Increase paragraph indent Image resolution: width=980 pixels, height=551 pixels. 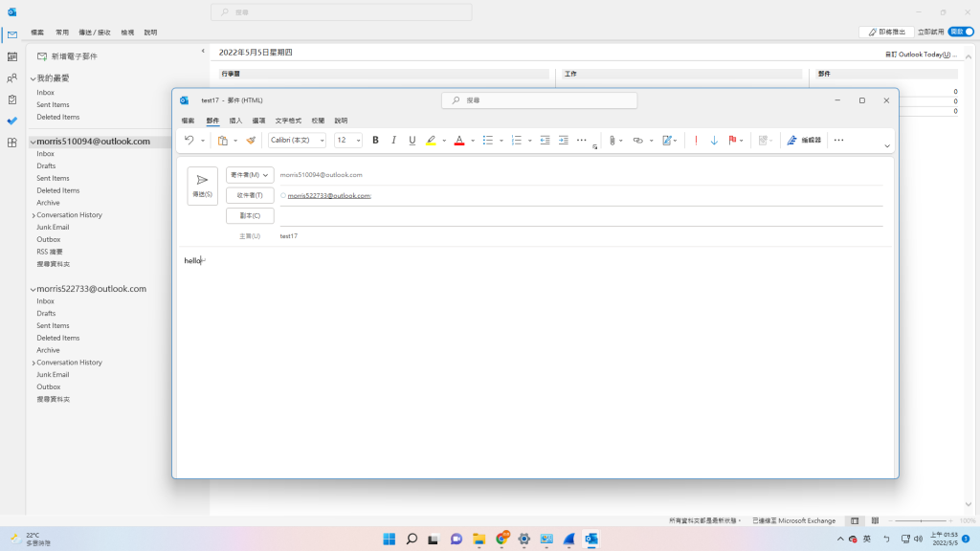pyautogui.click(x=563, y=141)
